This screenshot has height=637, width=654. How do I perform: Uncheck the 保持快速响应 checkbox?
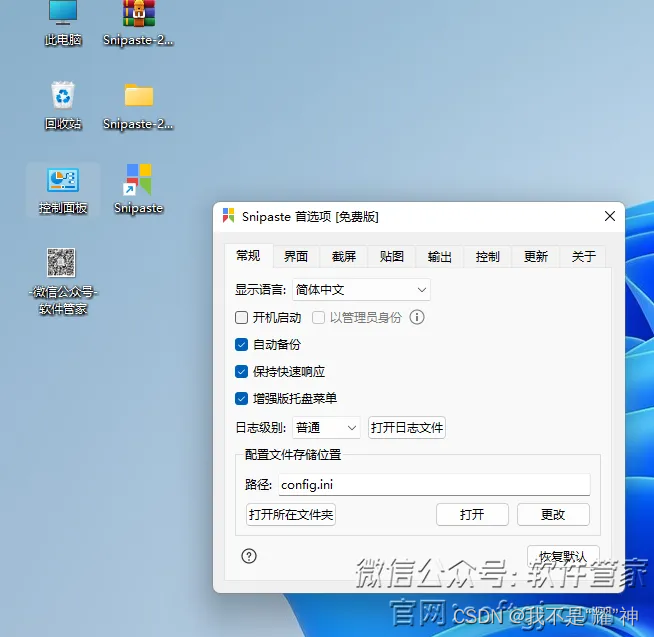coord(241,372)
